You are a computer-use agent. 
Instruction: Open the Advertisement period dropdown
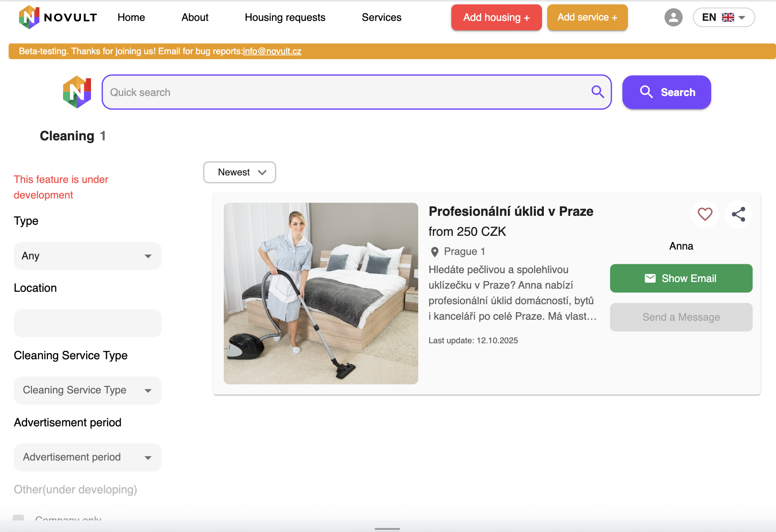coord(87,457)
